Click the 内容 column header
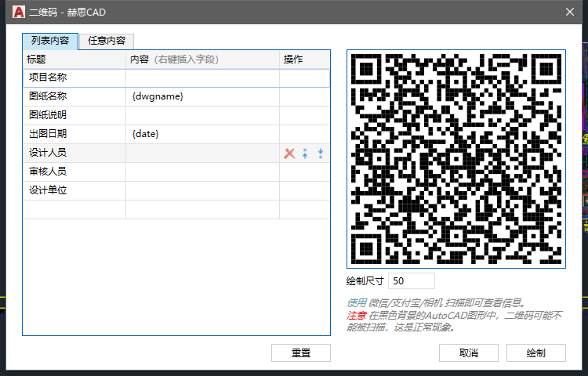 202,60
